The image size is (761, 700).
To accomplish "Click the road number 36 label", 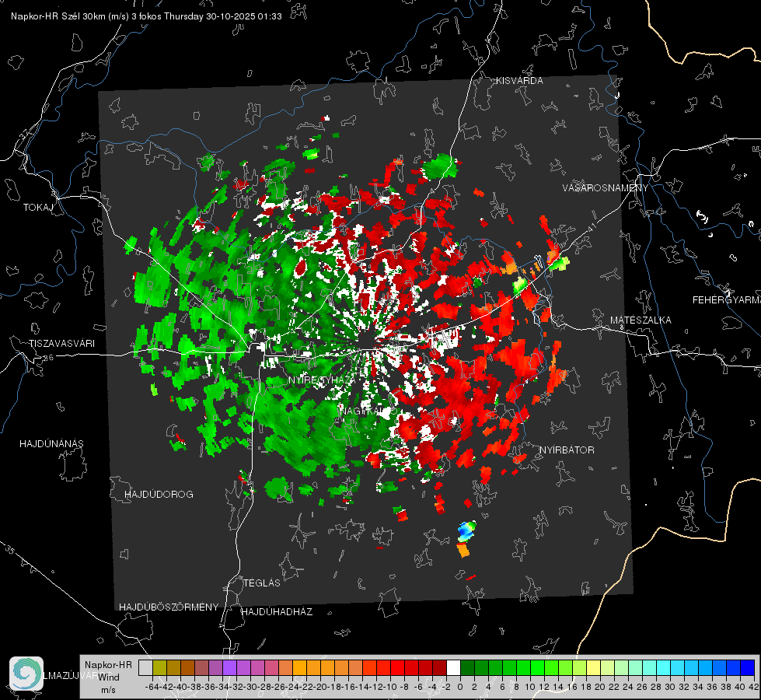I will [x=48, y=358].
